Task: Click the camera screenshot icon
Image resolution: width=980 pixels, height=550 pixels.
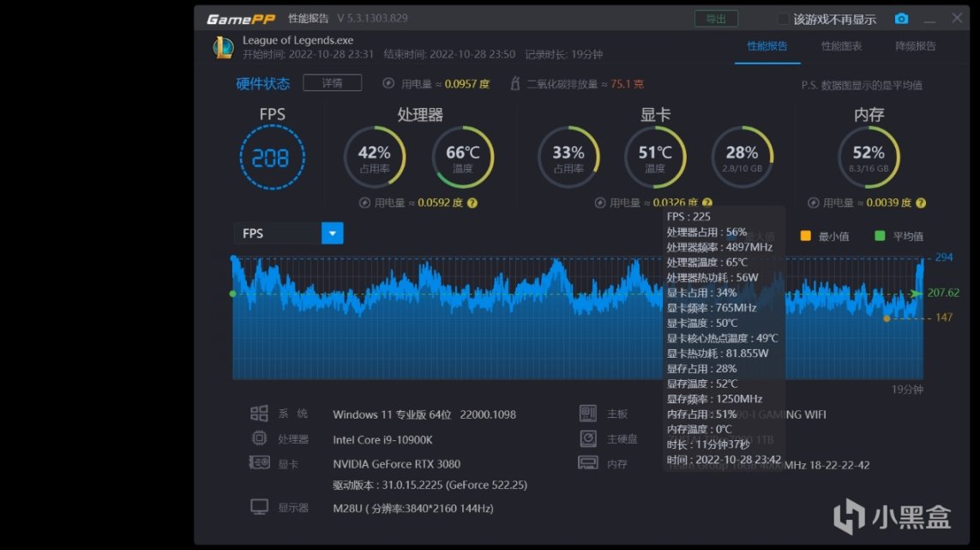Action: pos(901,19)
